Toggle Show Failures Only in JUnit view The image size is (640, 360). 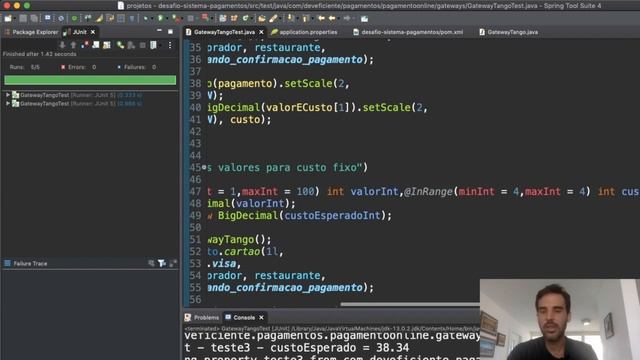coord(84,45)
